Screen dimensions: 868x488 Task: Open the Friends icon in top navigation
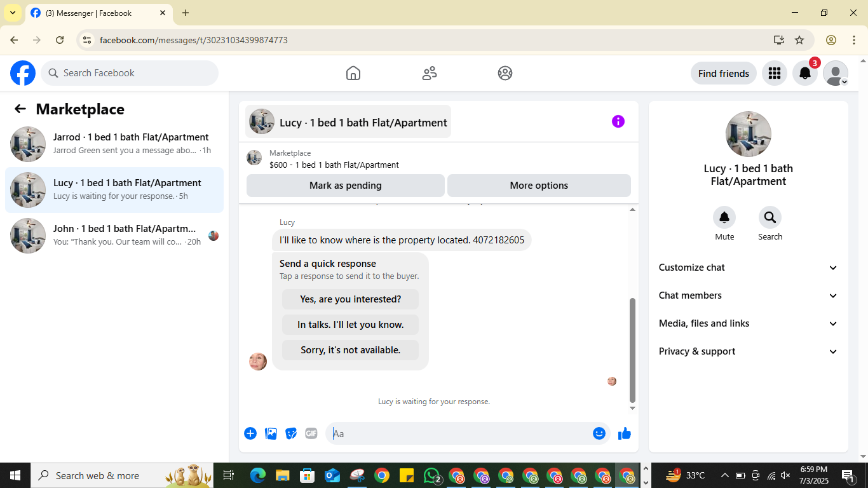click(x=430, y=73)
